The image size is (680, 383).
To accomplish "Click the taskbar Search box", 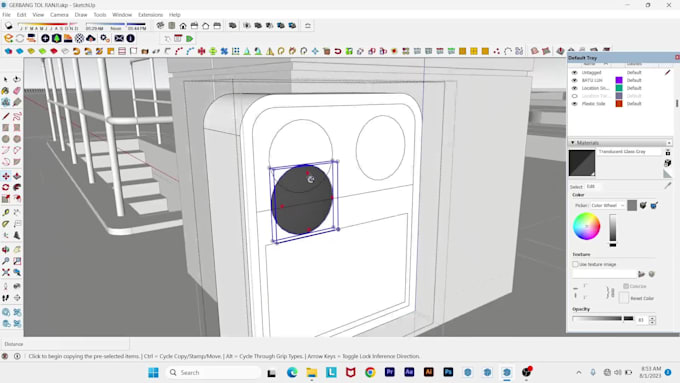I will tap(213, 373).
